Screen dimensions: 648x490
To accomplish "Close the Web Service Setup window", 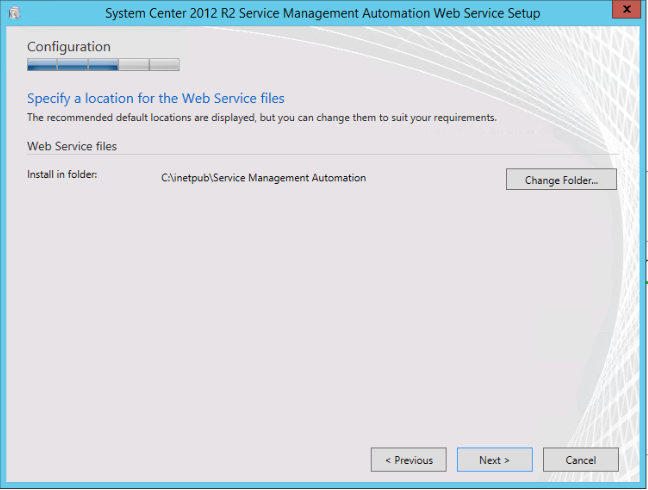I will click(x=624, y=11).
